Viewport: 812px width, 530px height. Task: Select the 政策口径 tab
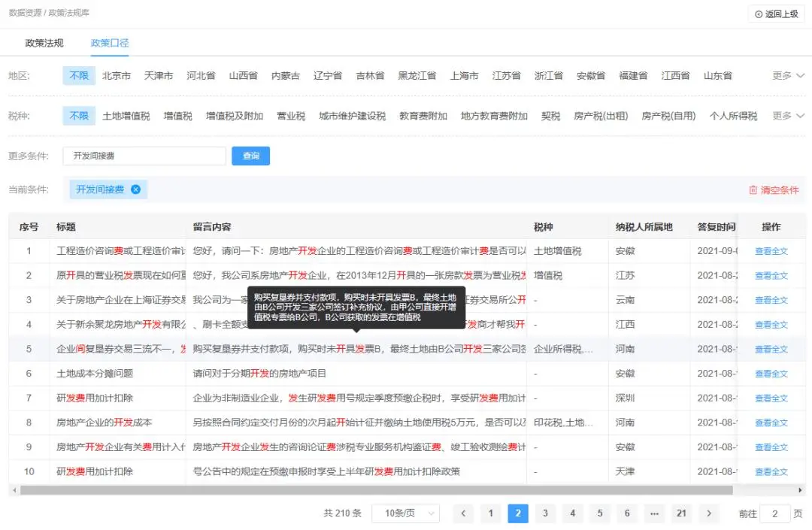[109, 43]
